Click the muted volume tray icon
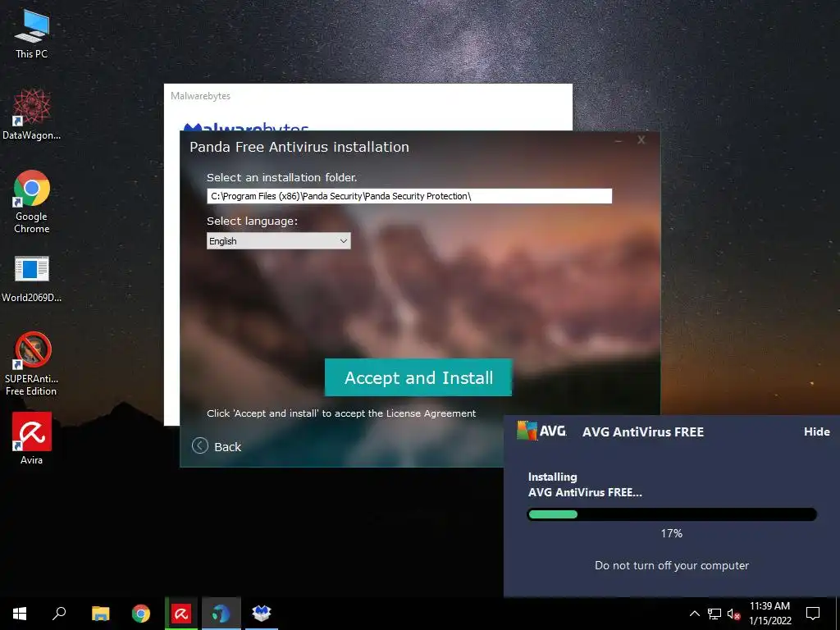 (x=734, y=614)
